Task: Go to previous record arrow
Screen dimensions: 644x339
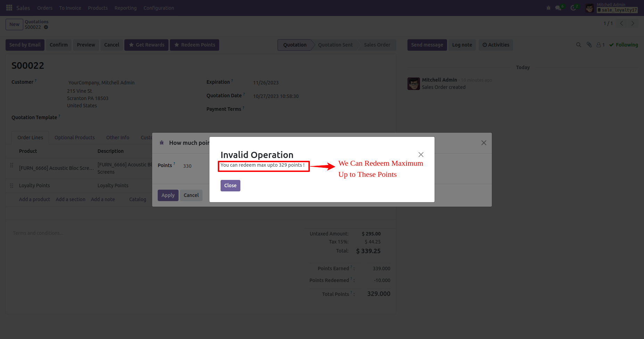Action: [621, 23]
